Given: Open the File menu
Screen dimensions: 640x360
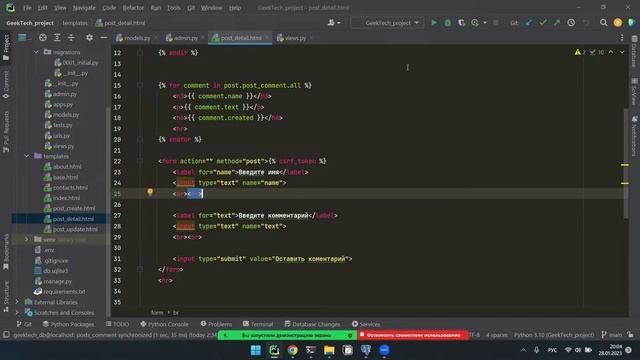Looking at the screenshot, I should (27, 8).
